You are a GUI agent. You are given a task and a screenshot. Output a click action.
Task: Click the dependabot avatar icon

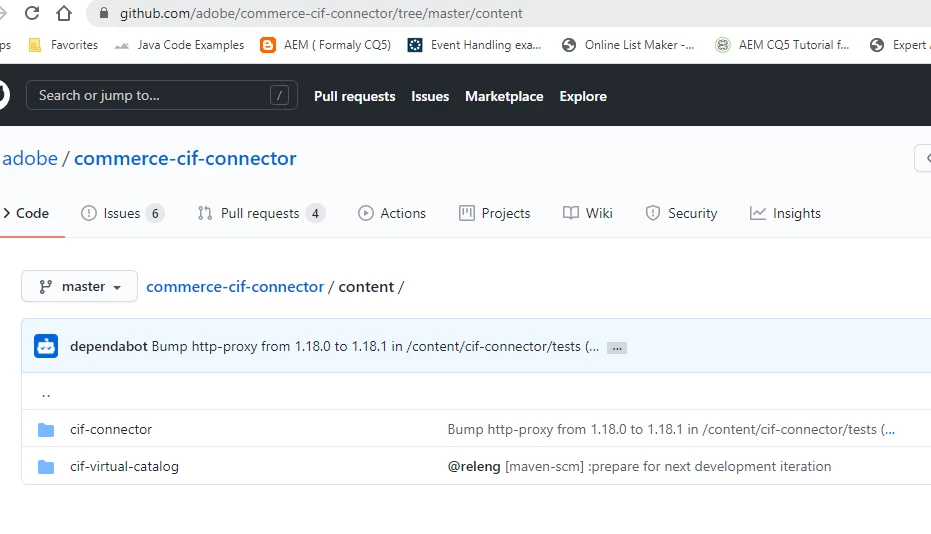tap(46, 346)
